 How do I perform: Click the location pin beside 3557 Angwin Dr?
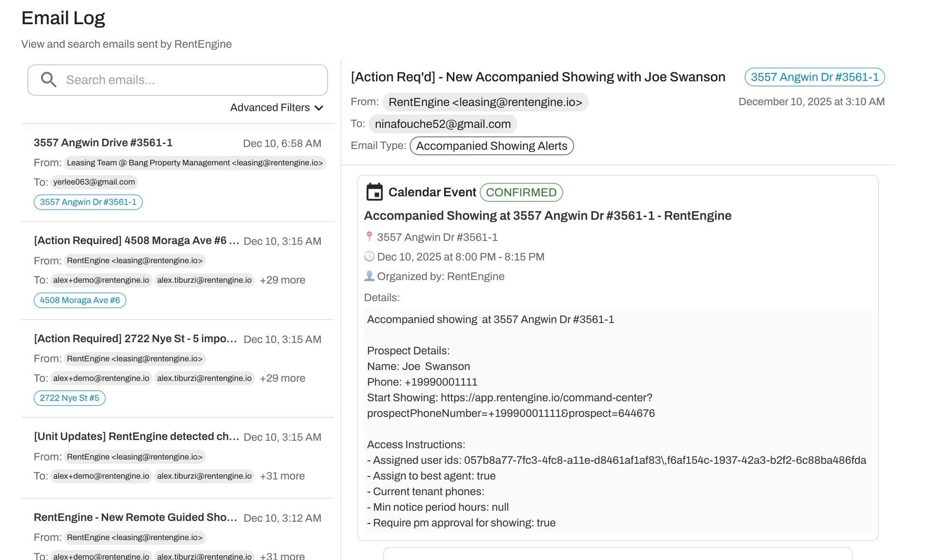(x=370, y=236)
